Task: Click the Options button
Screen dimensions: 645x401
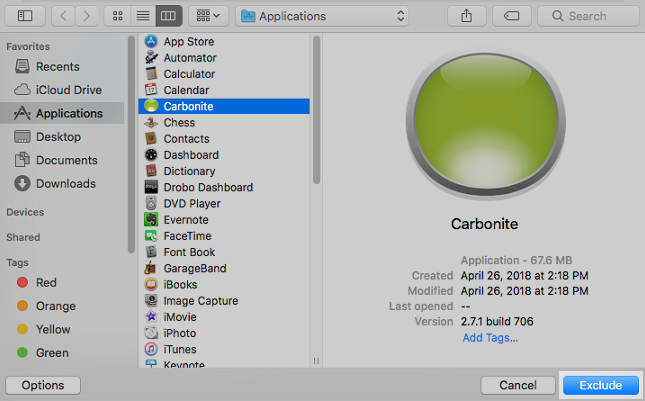Action: (x=43, y=385)
